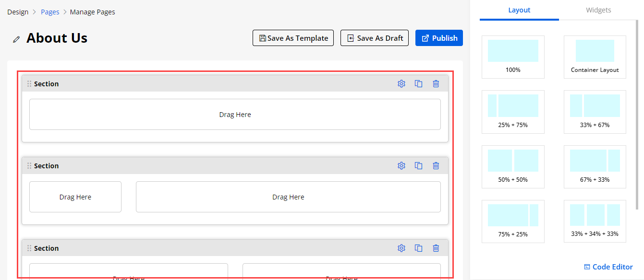This screenshot has width=644, height=280.
Task: Click pencil icon to edit About Us title
Action: (x=17, y=39)
